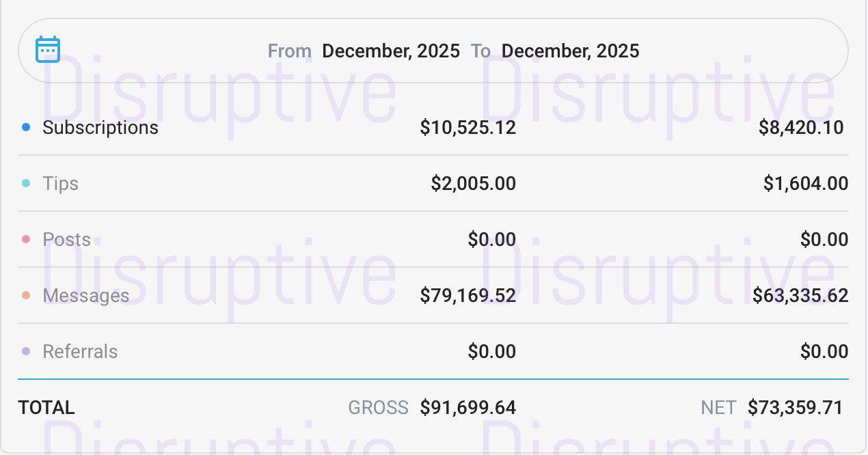868x455 pixels.
Task: Click the total NET $73,359.71 value
Action: 795,408
